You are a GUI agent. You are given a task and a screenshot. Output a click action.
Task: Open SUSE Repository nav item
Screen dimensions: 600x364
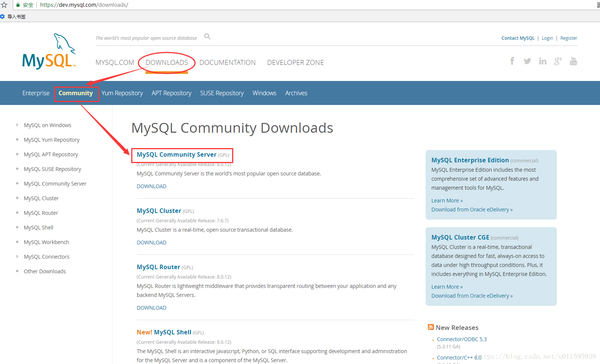coord(222,93)
